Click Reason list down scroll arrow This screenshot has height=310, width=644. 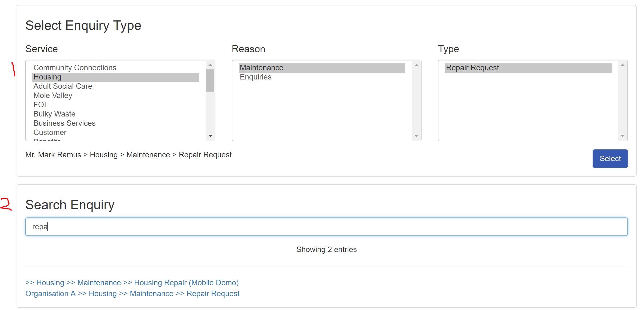click(416, 136)
